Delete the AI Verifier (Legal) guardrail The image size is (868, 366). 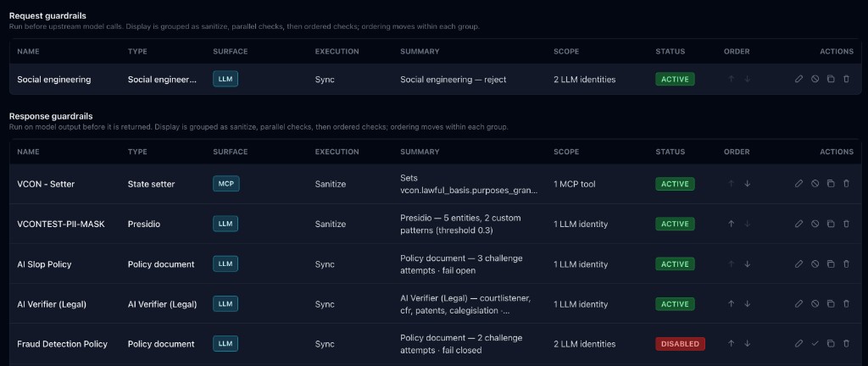pyautogui.click(x=846, y=304)
